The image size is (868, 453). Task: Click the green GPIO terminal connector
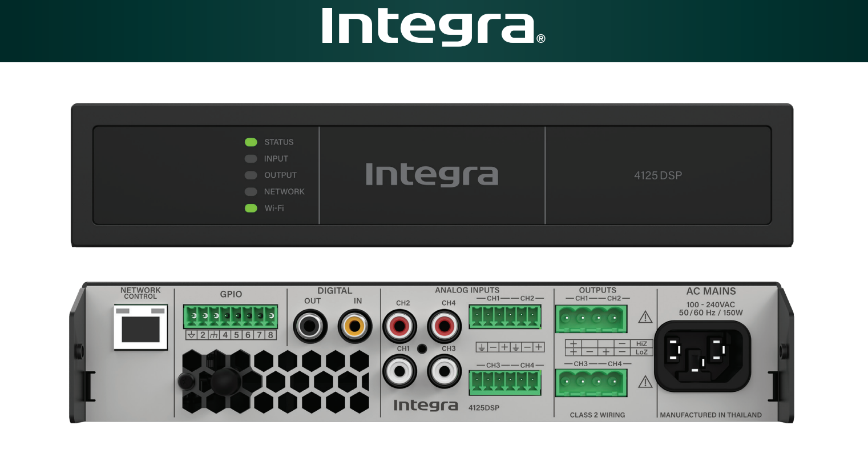(231, 316)
